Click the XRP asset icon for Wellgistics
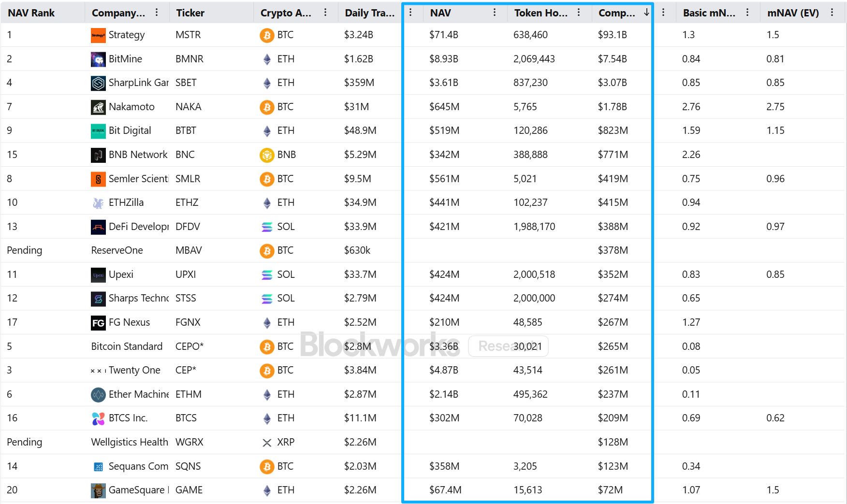 [267, 443]
